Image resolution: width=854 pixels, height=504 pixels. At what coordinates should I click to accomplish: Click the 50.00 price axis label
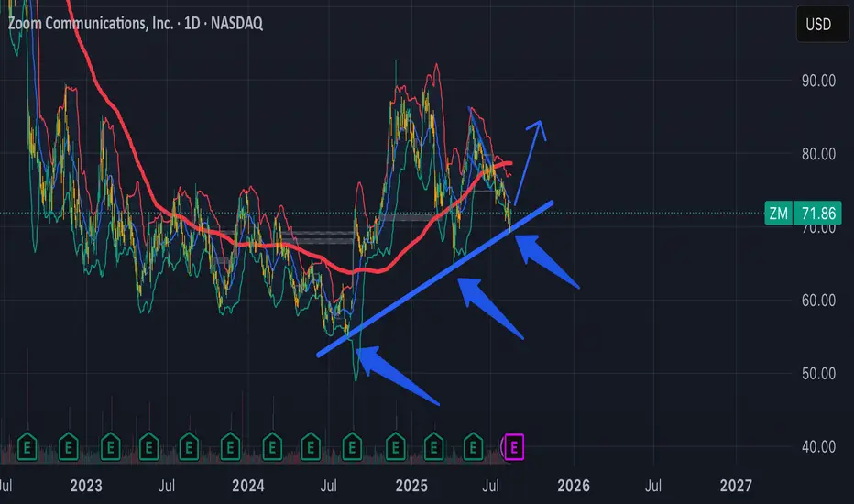pos(818,374)
